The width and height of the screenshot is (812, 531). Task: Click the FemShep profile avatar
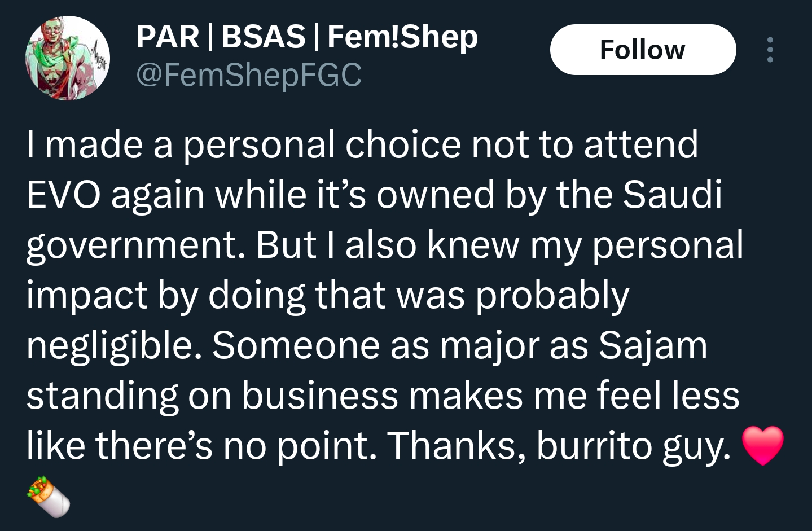click(68, 58)
